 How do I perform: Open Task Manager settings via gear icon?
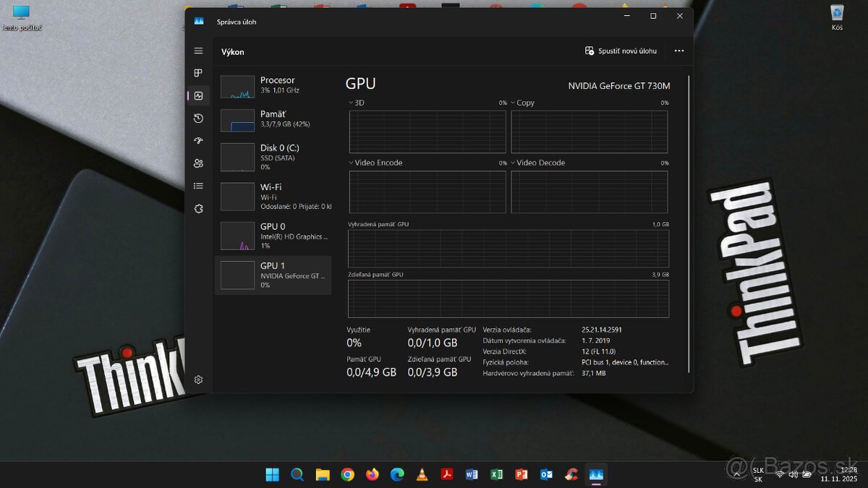click(198, 379)
